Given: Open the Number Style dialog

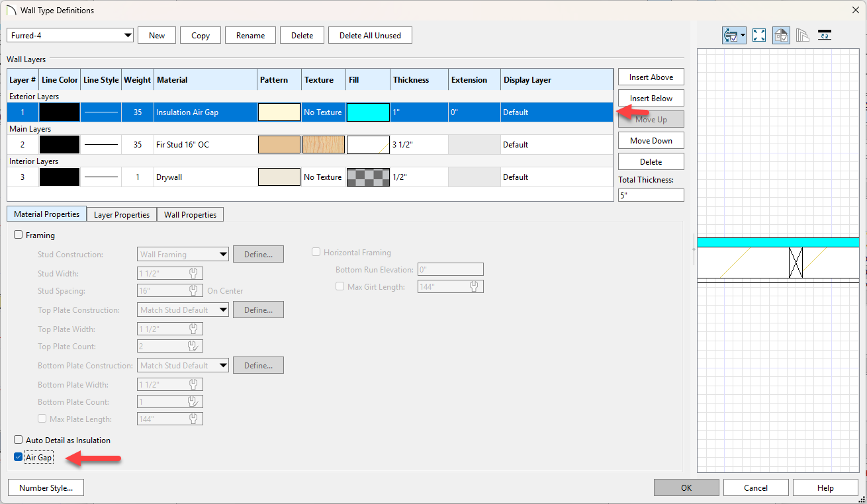Looking at the screenshot, I should (46, 487).
